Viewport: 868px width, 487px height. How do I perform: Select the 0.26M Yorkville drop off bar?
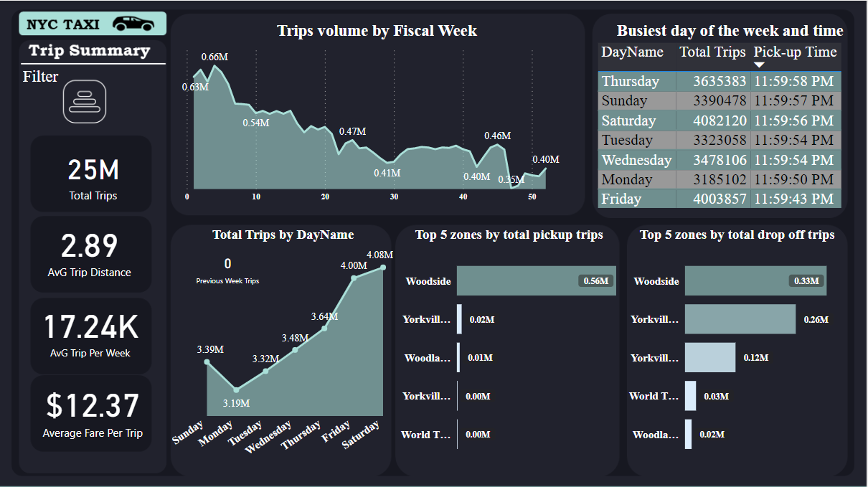(740, 319)
